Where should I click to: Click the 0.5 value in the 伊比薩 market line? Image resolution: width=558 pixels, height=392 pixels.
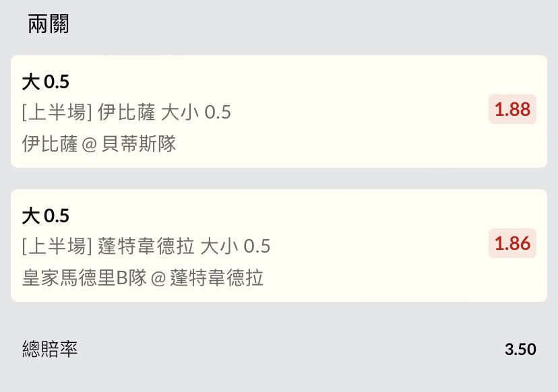(218, 112)
